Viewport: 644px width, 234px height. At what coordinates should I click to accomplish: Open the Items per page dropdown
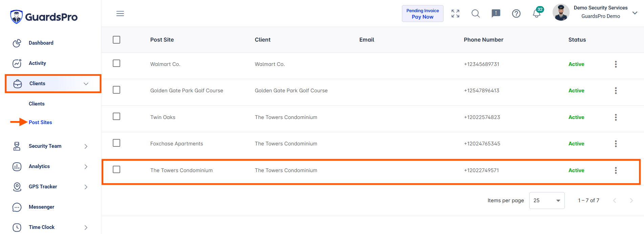547,201
